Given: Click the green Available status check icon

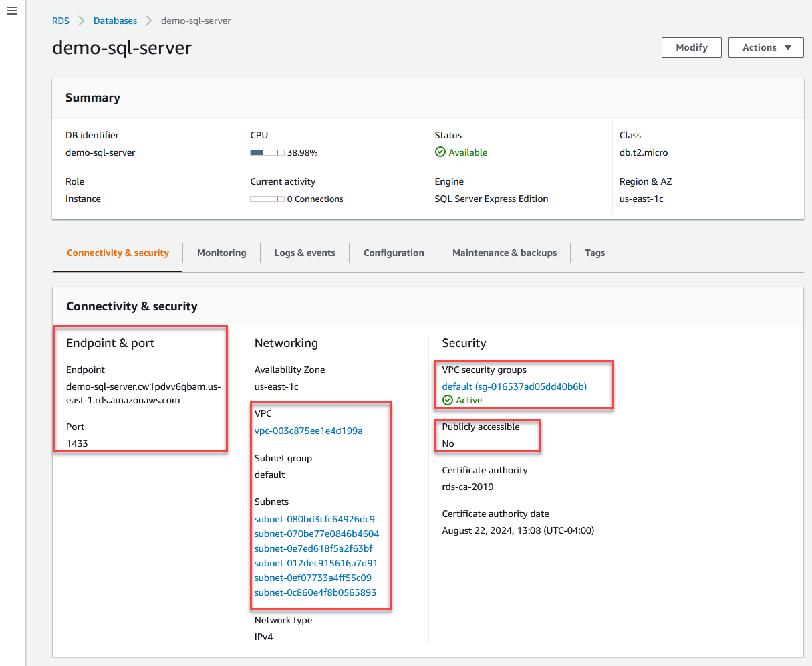Looking at the screenshot, I should click(x=440, y=152).
